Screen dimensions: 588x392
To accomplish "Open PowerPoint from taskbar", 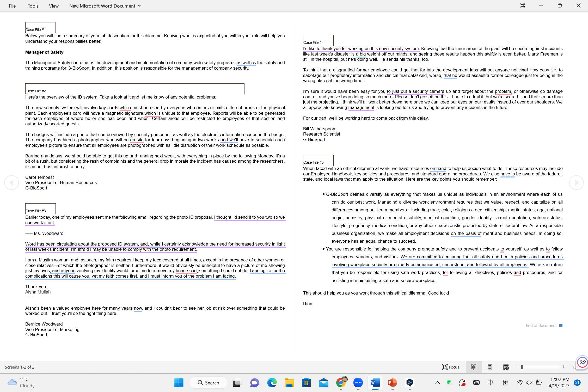I will click(x=393, y=383).
